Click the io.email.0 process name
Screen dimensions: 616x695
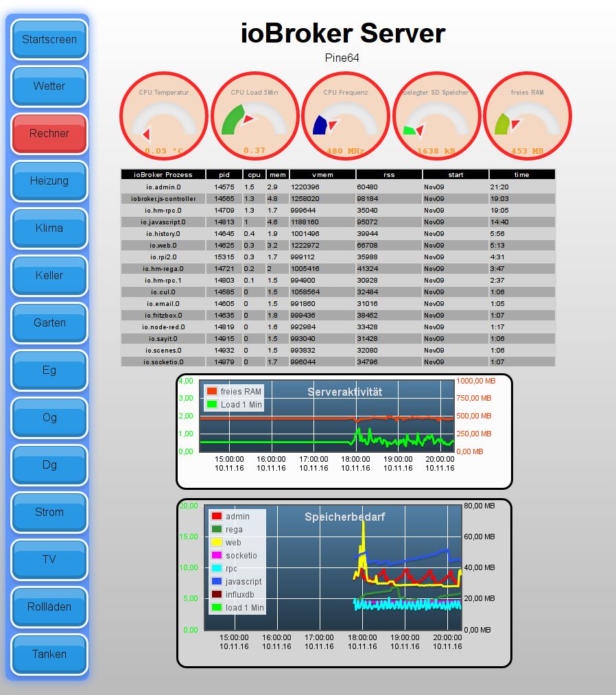coord(163,304)
